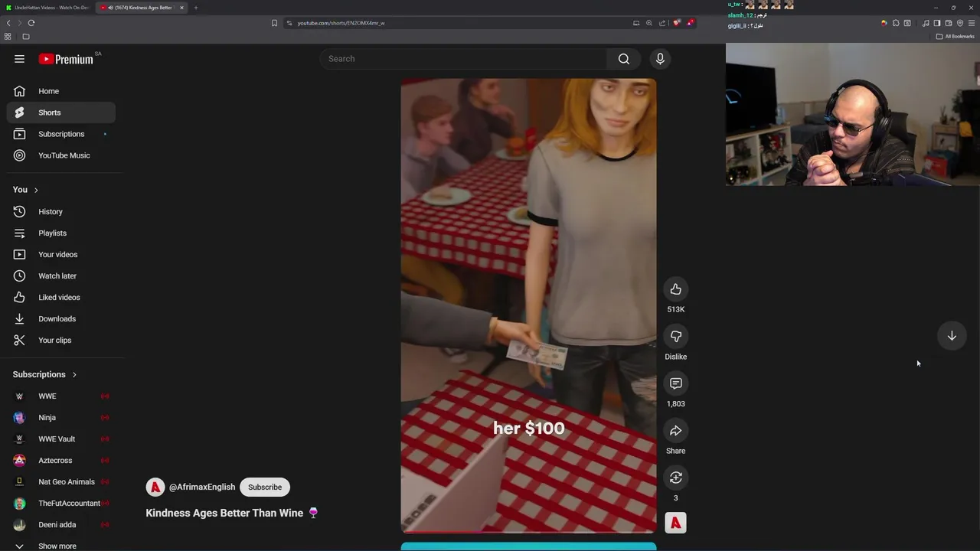The width and height of the screenshot is (980, 551).
Task: Open the apps grid on bookmarks bar
Action: click(x=8, y=36)
